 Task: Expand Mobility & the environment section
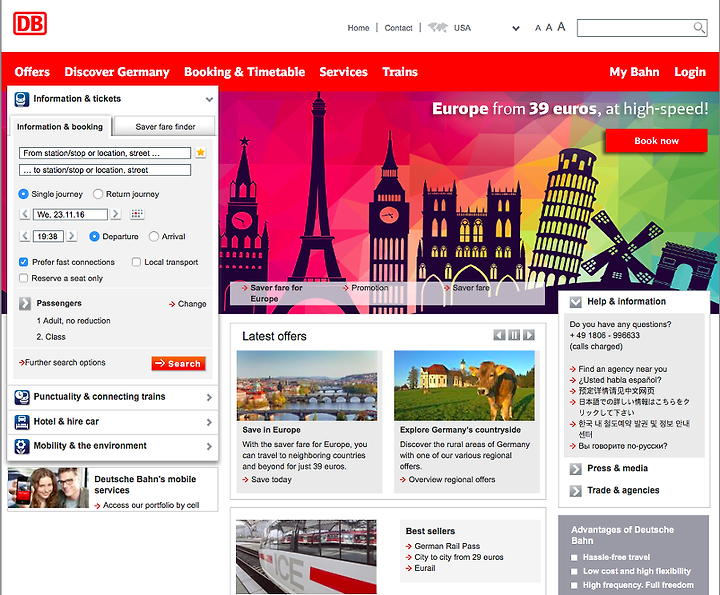point(209,446)
